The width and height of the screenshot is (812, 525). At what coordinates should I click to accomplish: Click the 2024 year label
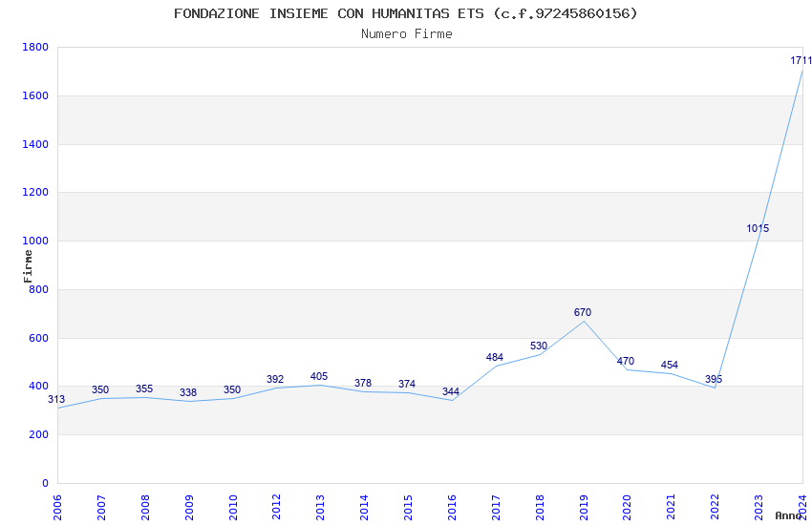(x=802, y=508)
